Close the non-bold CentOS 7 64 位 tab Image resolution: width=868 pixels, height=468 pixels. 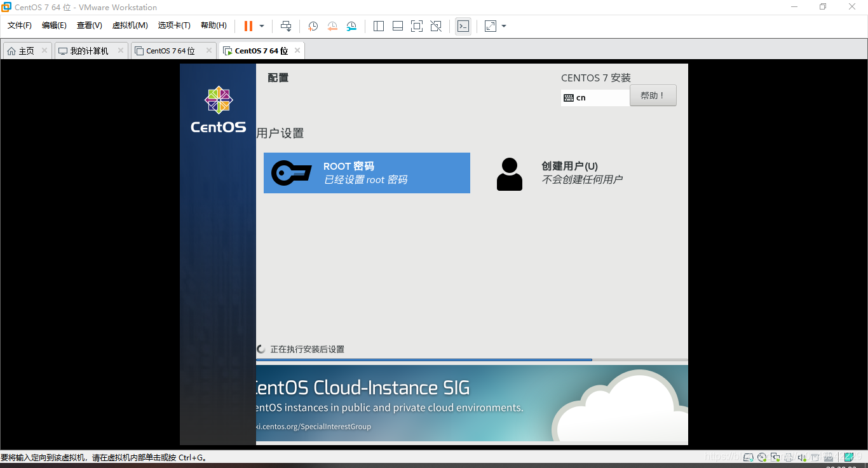point(209,50)
